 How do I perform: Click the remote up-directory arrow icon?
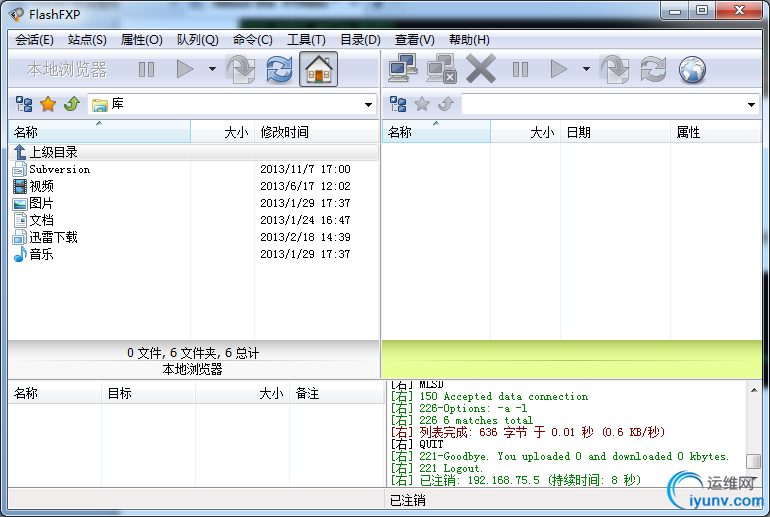pyautogui.click(x=446, y=104)
